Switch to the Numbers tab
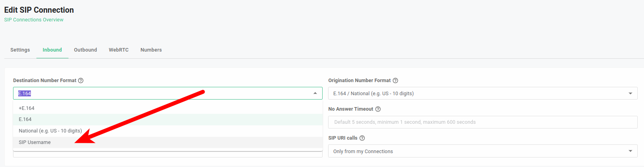Viewport: 644px width, 167px height. click(x=151, y=50)
